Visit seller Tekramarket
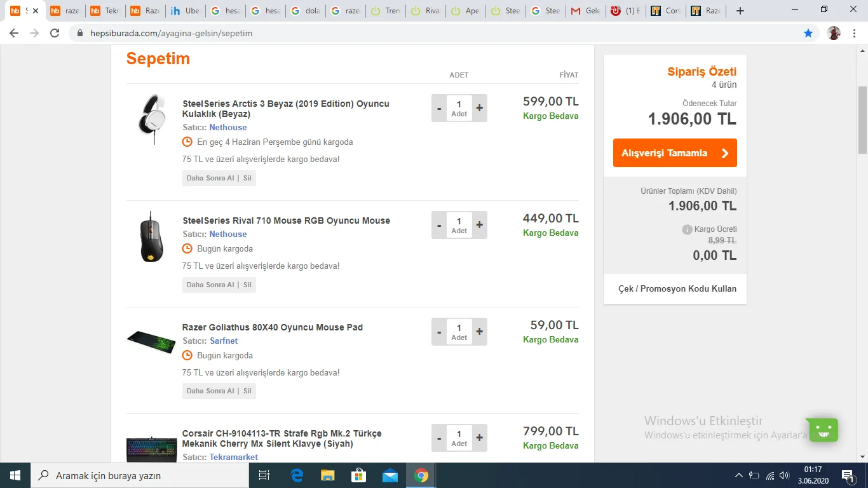868x488 pixels. click(234, 457)
